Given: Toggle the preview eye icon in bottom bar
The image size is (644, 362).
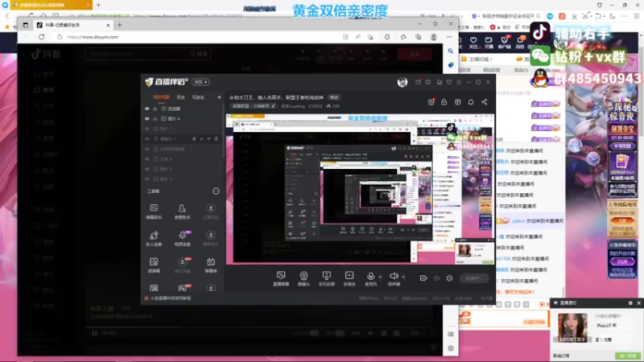Looking at the screenshot, I should coord(436,278).
